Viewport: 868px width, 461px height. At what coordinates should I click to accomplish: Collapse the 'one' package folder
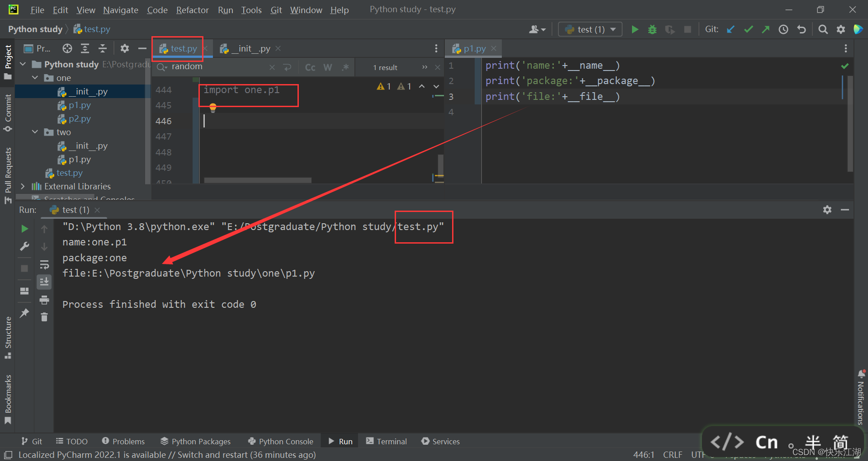tap(35, 78)
